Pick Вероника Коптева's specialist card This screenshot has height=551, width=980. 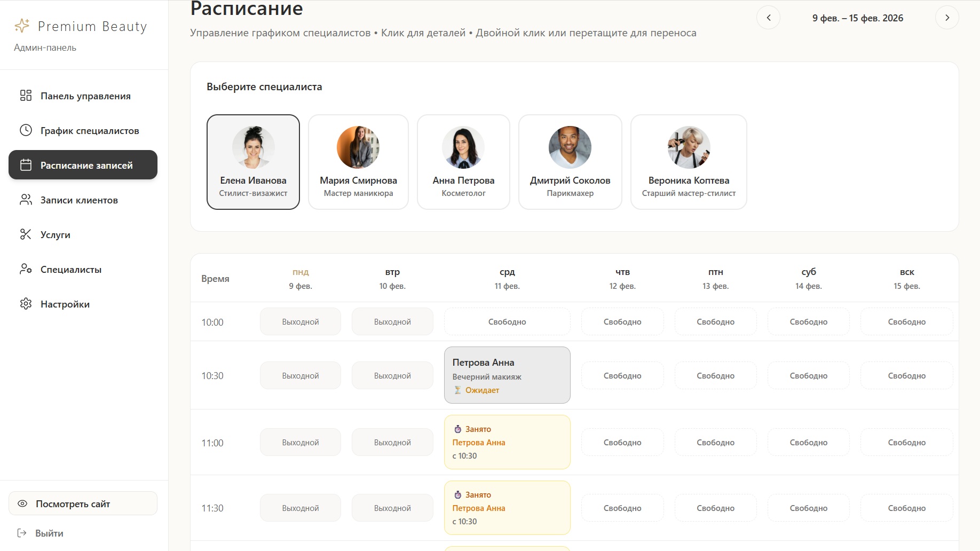pyautogui.click(x=689, y=162)
